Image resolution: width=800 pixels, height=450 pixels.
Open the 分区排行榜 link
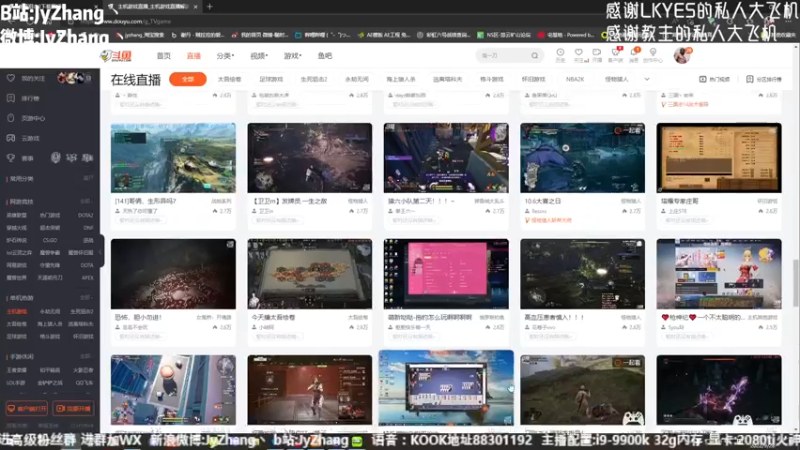[764, 79]
